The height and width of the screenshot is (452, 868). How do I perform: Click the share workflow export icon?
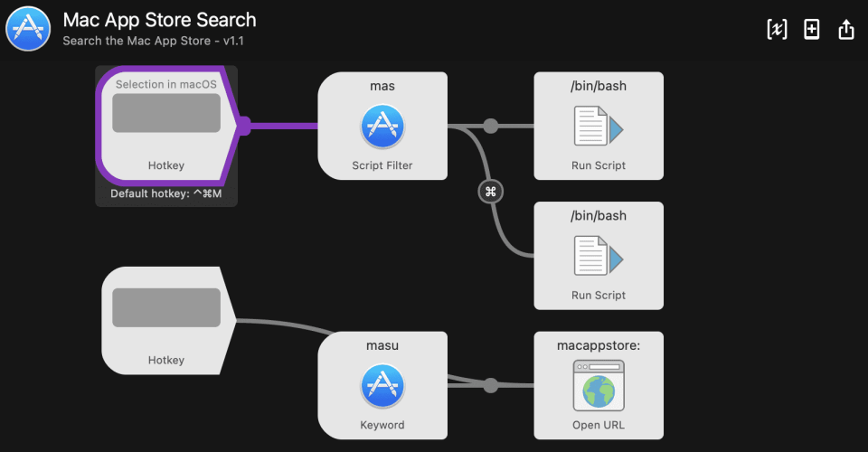coord(846,29)
